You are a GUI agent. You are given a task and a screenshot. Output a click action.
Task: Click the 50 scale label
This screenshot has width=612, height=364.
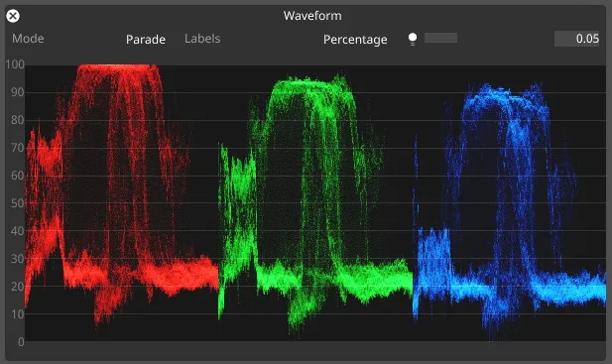[18, 203]
